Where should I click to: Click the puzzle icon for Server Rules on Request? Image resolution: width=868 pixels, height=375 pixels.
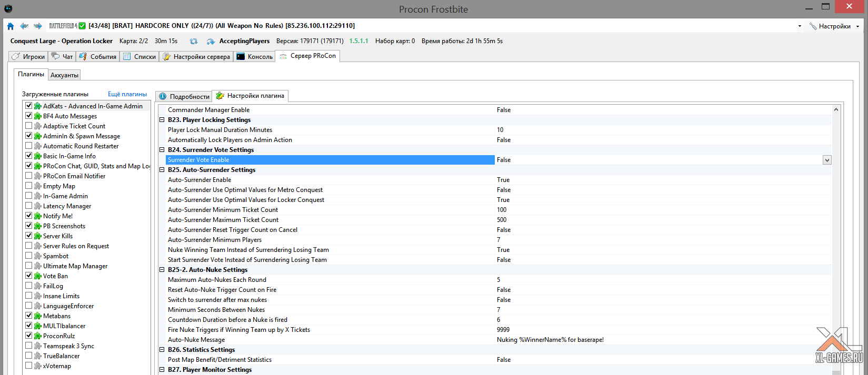[38, 246]
